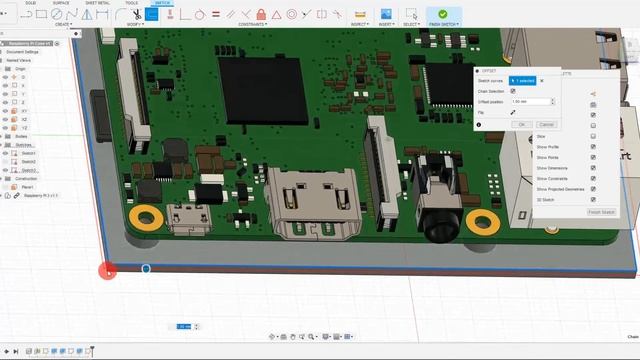This screenshot has width=640, height=360.
Task: Open the CREATE dropdown menu
Action: 63,24
